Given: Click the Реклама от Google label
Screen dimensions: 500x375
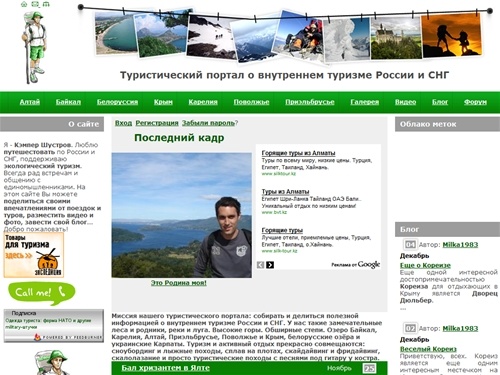Looking at the screenshot, I should point(356,265).
